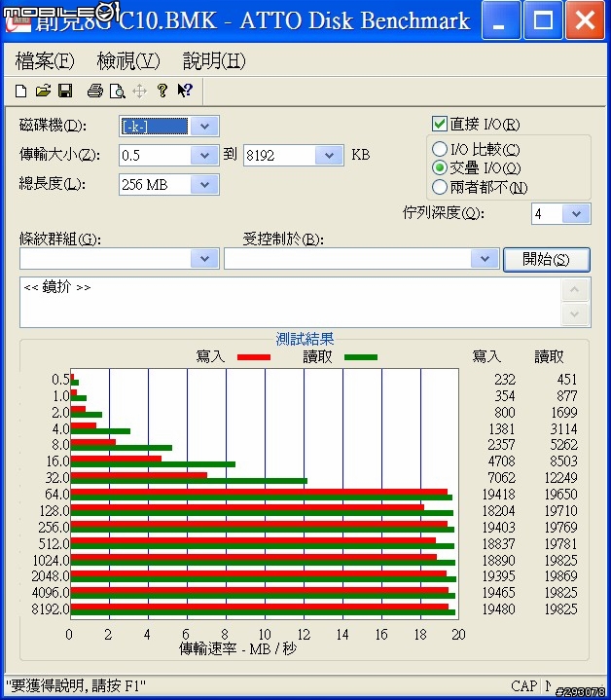Click the ATTO title bar app icon
The height and width of the screenshot is (700, 611).
pos(17,21)
